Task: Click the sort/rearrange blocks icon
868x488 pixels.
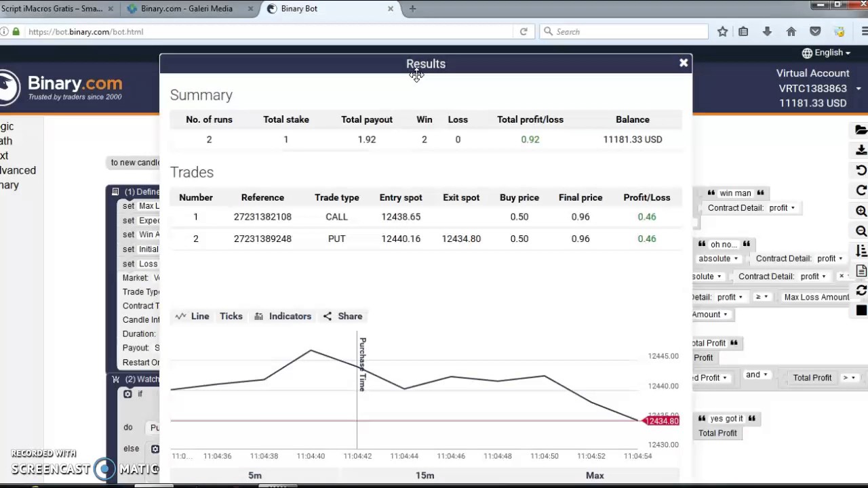Action: point(861,251)
